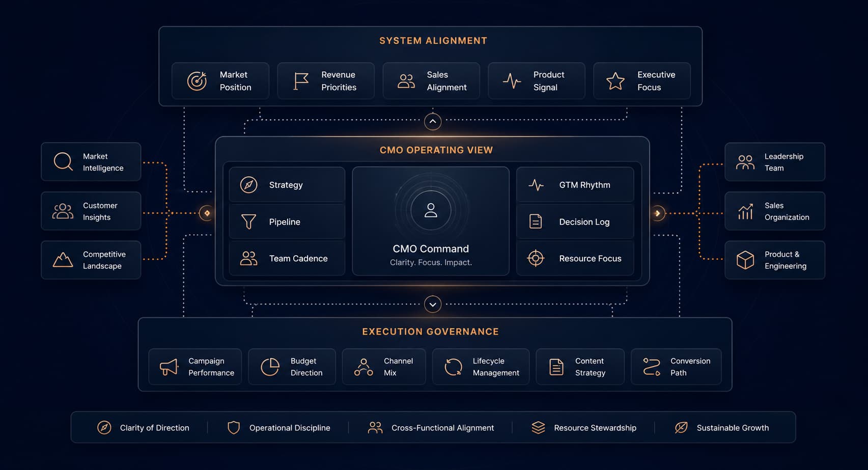Open the Sales Organization label
Image resolution: width=868 pixels, height=470 pixels.
point(787,211)
